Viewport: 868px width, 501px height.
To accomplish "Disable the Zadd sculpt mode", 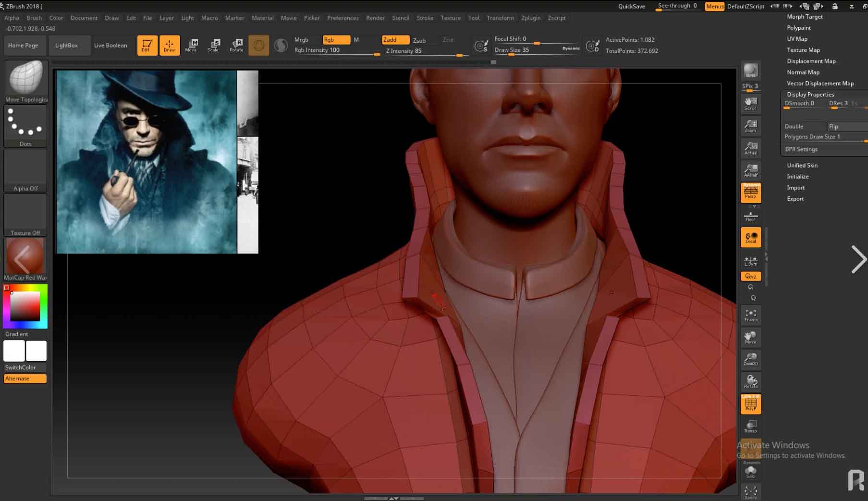I will click(x=395, y=40).
